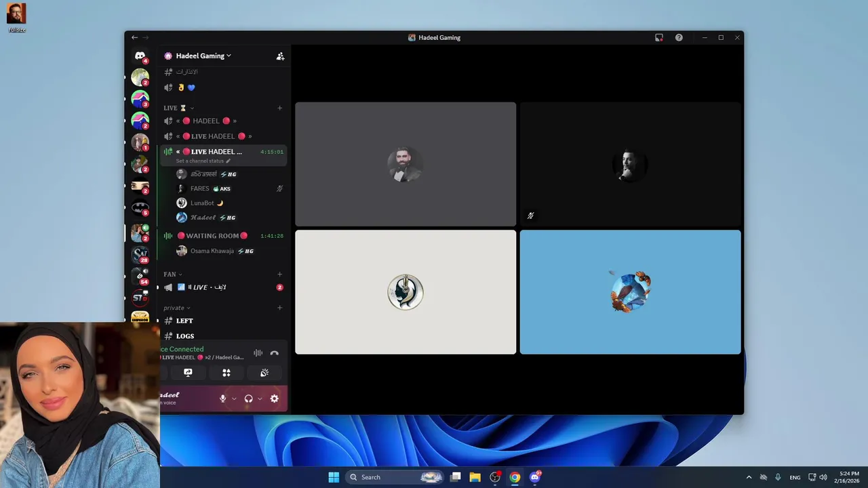Open headphone output options arrow
Viewport: 868px width, 488px height.
coord(260,399)
